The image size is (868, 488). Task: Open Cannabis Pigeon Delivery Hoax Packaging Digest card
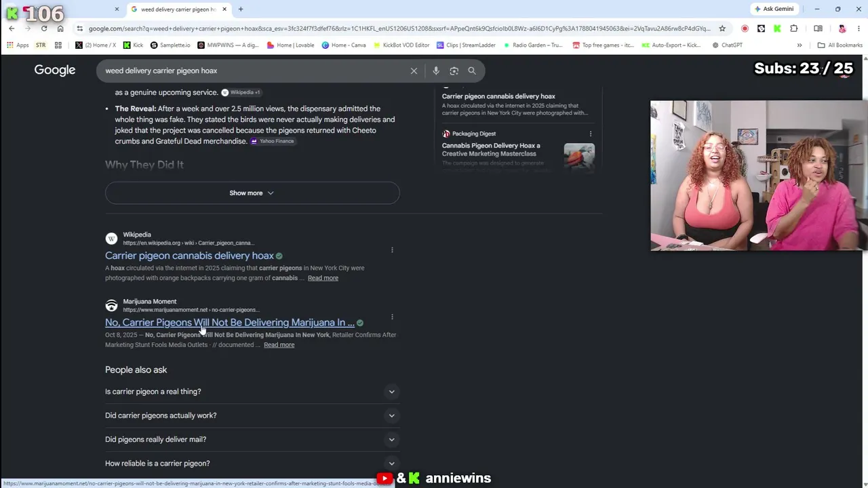(491, 149)
